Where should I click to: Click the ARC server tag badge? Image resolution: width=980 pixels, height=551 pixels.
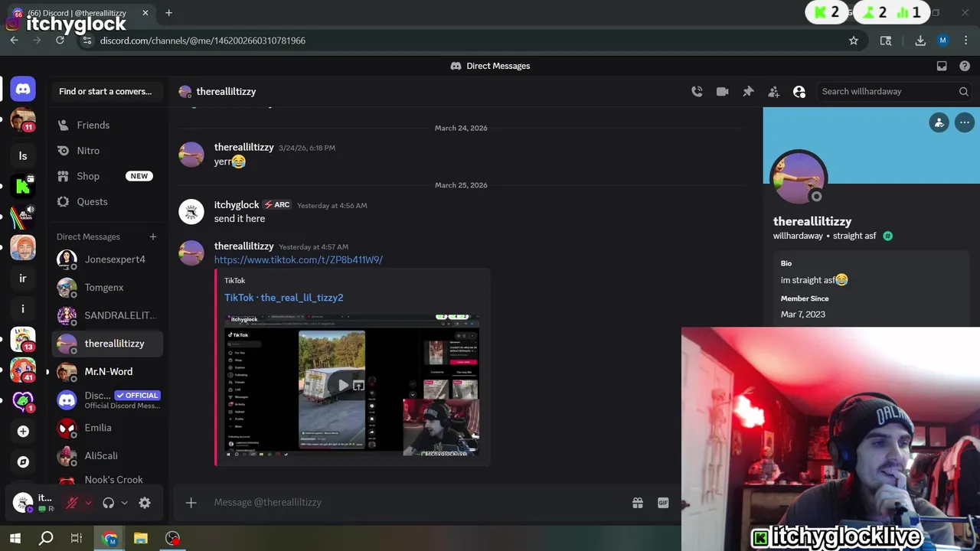tap(277, 205)
